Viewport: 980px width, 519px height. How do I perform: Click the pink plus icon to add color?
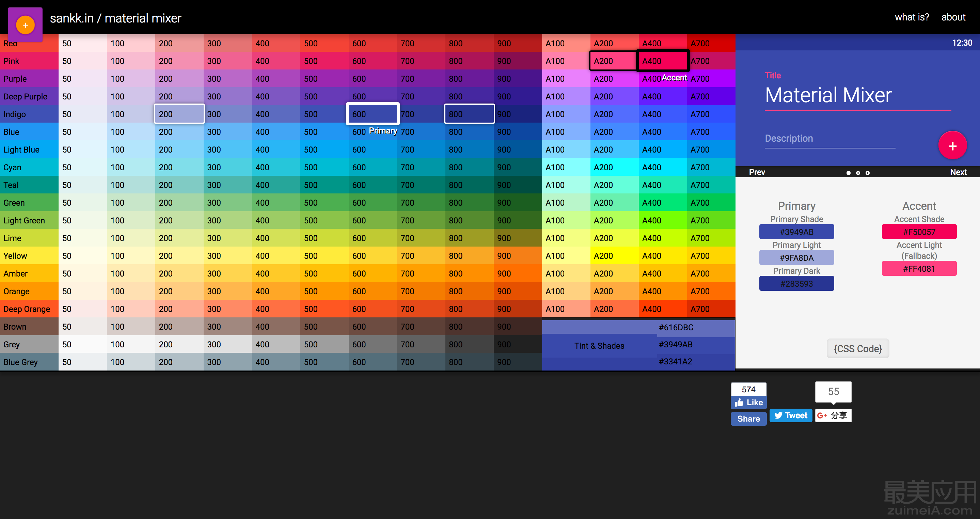click(x=953, y=146)
